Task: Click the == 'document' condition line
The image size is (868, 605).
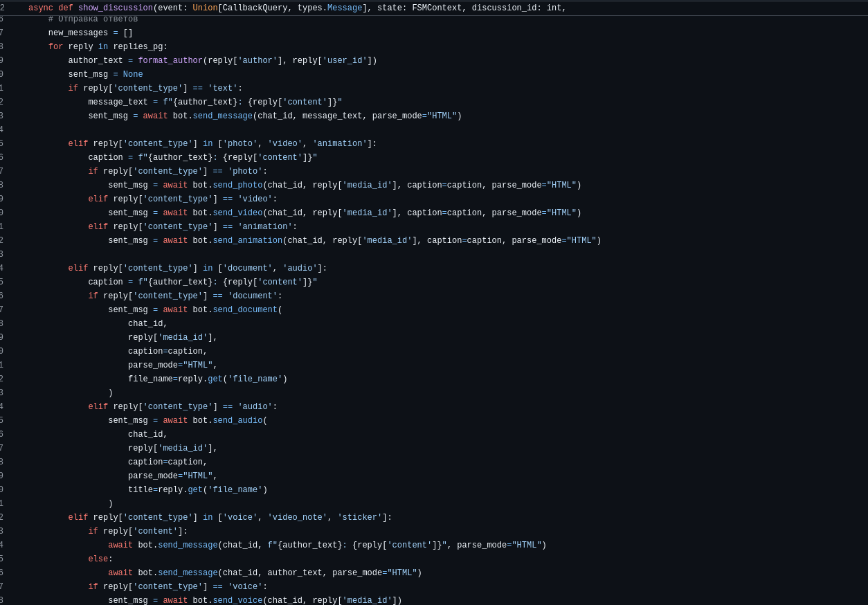Action: 186,296
